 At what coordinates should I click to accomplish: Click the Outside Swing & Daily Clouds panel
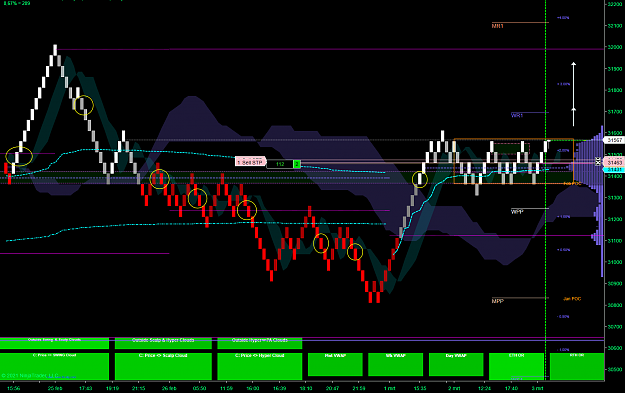54,343
